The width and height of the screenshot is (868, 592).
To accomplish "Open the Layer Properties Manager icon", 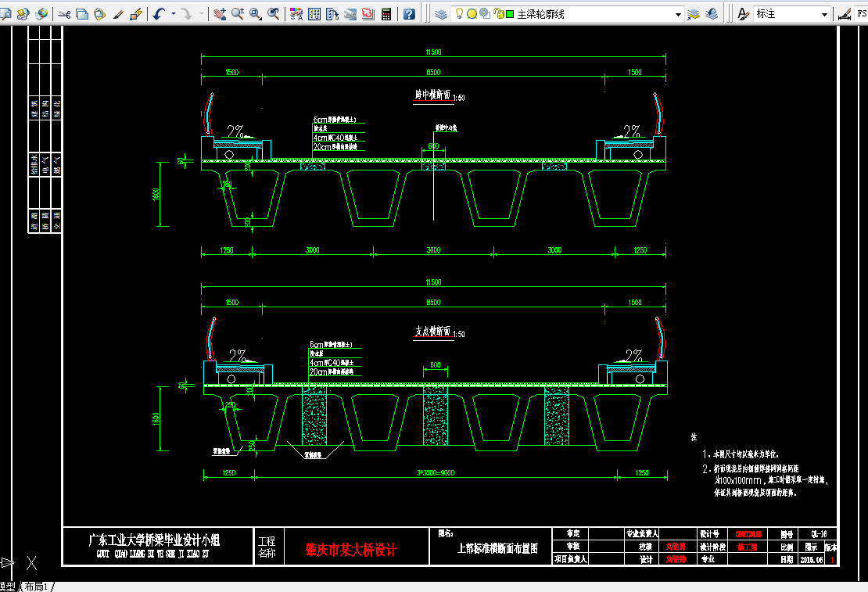I will click(x=440, y=14).
